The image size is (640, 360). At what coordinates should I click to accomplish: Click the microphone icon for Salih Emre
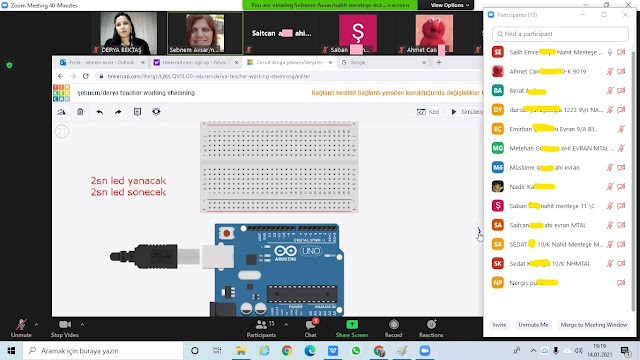pyautogui.click(x=610, y=52)
